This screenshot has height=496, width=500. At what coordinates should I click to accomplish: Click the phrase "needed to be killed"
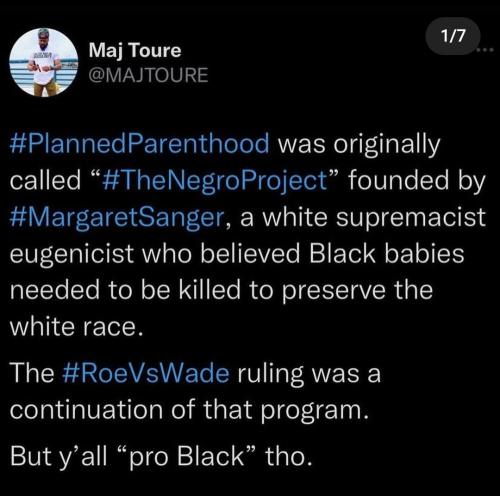[x=125, y=290]
